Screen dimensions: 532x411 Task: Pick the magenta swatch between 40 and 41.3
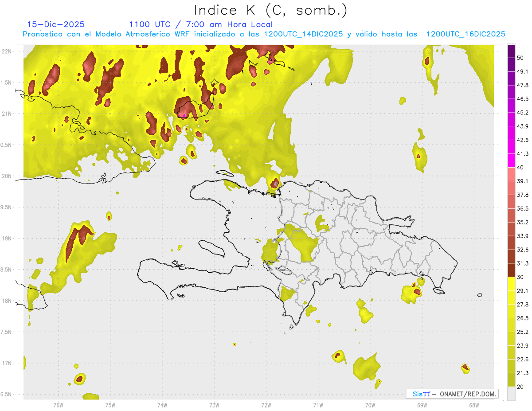pyautogui.click(x=511, y=160)
